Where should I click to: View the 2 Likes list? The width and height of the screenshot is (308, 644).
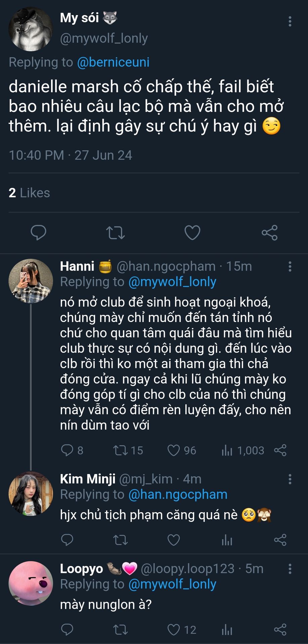[x=29, y=193]
